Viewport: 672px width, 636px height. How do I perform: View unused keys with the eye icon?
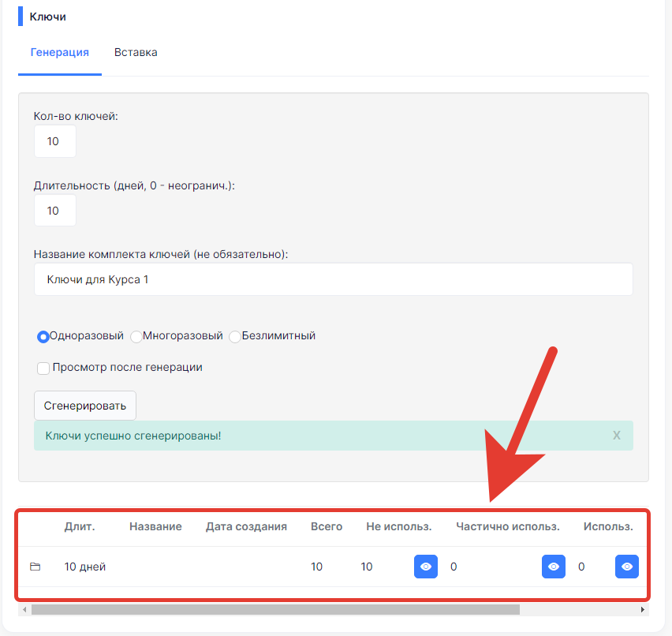pos(426,567)
